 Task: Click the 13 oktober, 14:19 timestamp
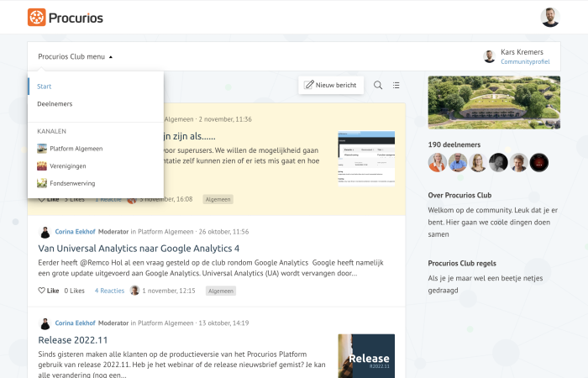point(224,323)
